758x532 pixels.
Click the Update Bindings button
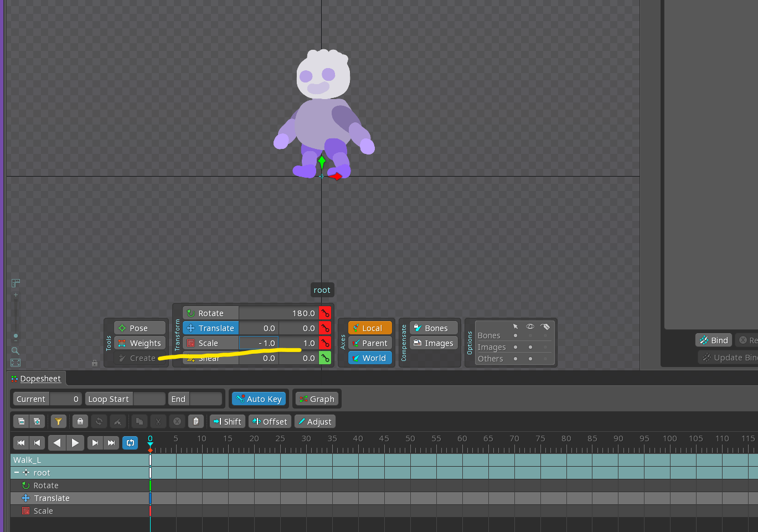(x=728, y=357)
